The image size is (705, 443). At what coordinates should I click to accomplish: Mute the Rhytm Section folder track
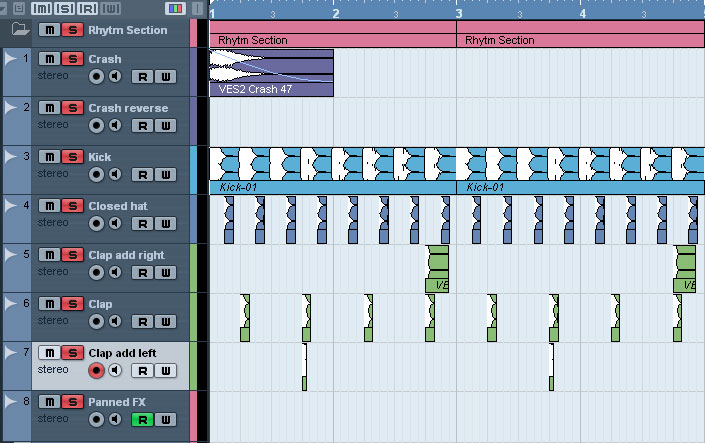click(x=50, y=31)
